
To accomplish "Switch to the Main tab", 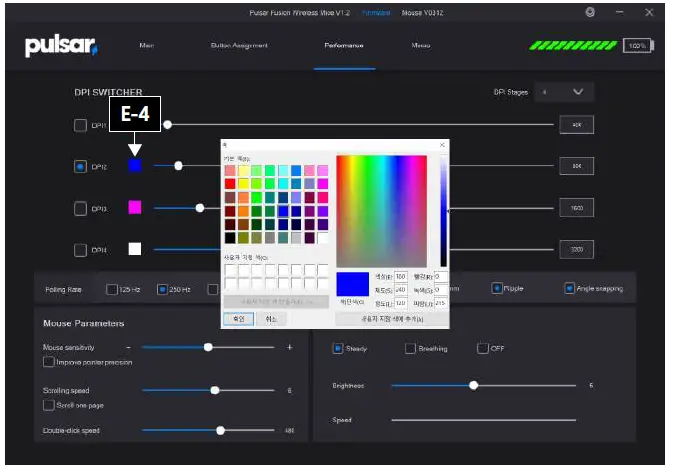I will tap(146, 45).
